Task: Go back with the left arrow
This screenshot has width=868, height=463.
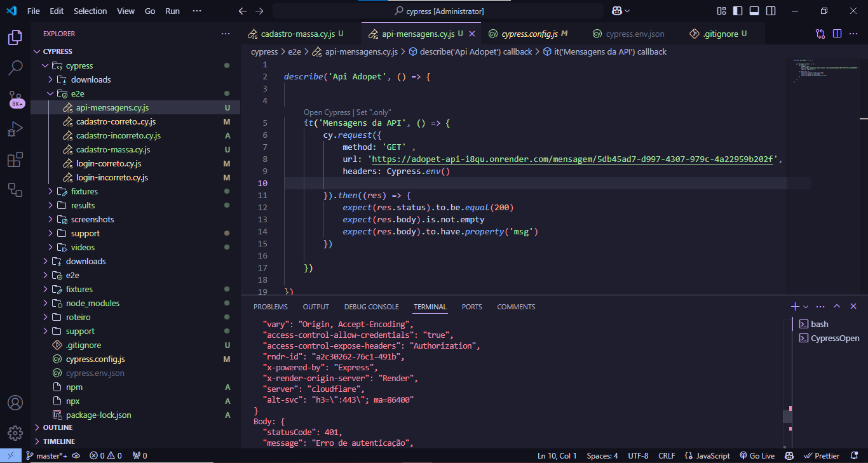Action: point(242,11)
